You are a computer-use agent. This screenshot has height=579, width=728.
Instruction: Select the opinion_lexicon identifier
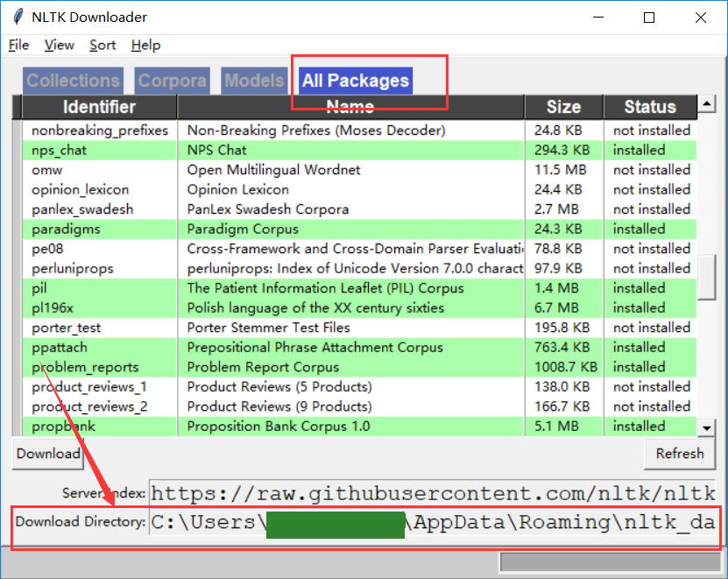pos(81,189)
